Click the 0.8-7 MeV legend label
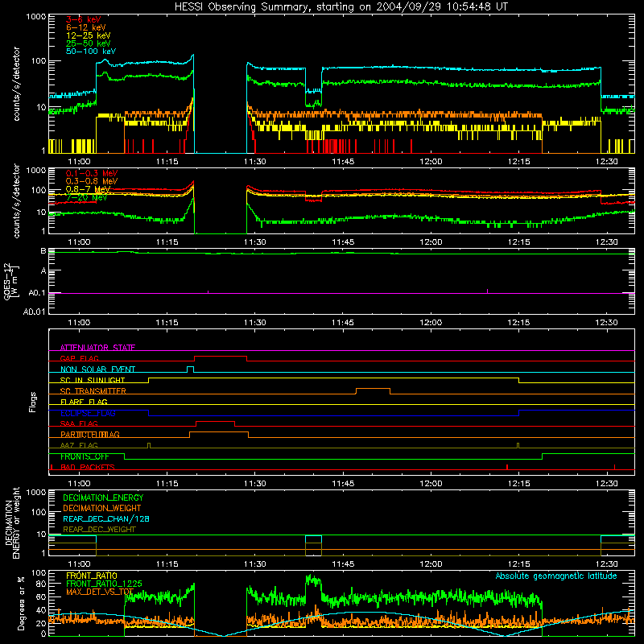The image size is (644, 644). click(89, 189)
